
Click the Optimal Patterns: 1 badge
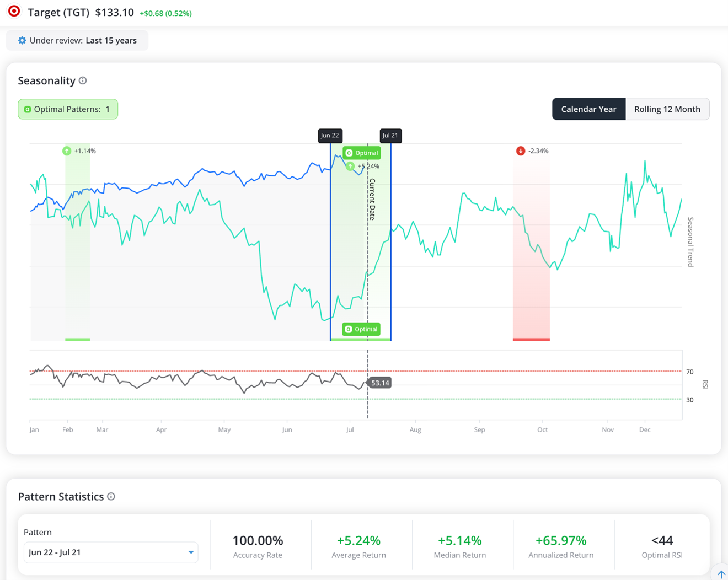68,109
